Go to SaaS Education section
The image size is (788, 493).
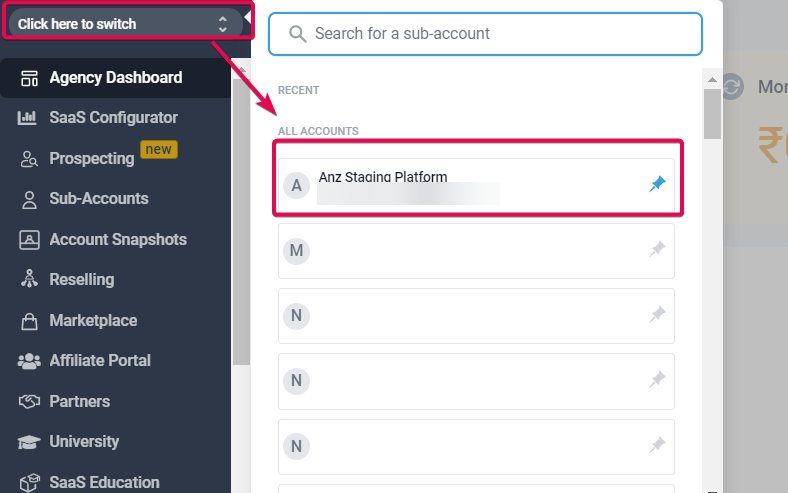click(x=104, y=482)
